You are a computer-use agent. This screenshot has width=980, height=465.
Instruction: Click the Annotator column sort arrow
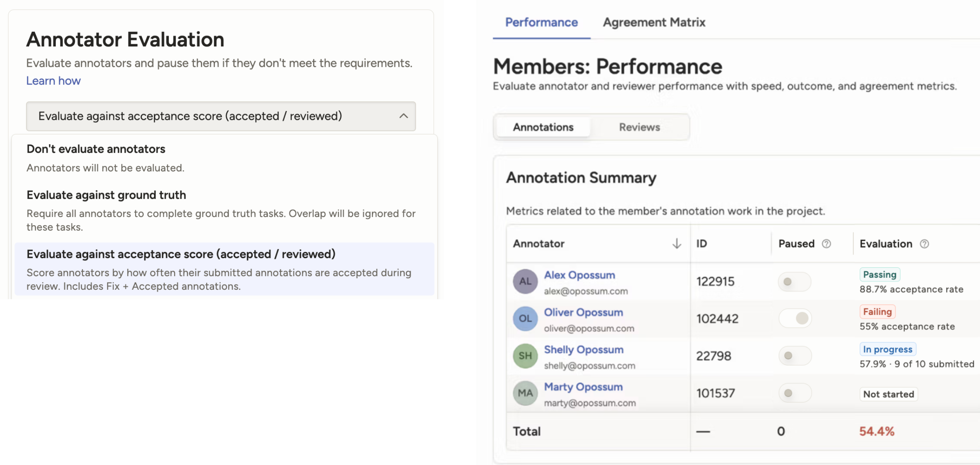pyautogui.click(x=677, y=243)
